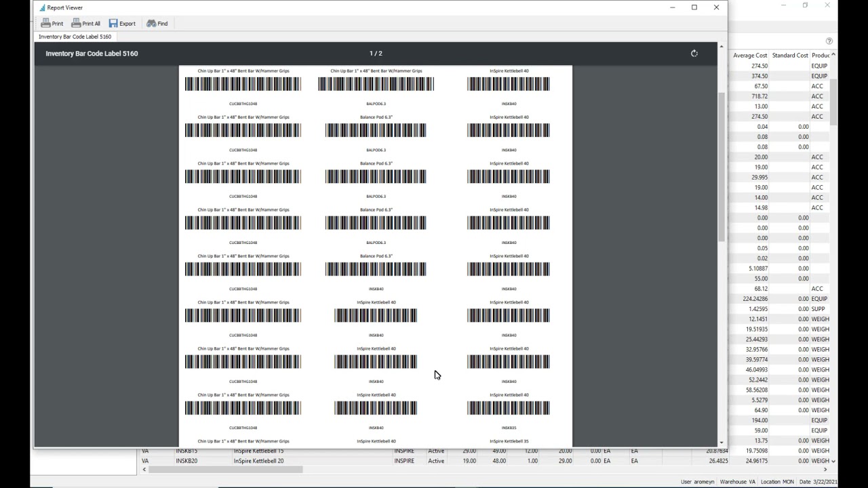The height and width of the screenshot is (488, 868).
Task: Click the report viewer scroll down arrow
Action: click(722, 442)
